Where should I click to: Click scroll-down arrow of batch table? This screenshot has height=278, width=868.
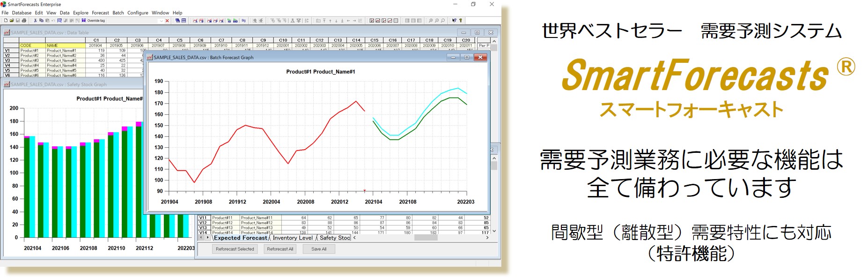494,231
